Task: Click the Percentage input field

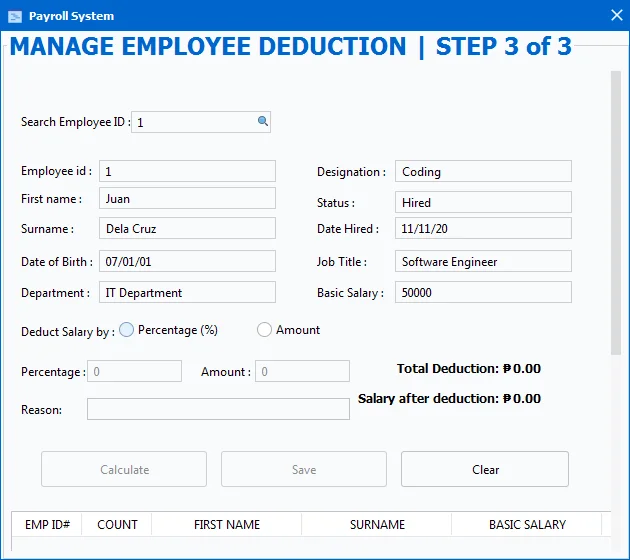Action: pyautogui.click(x=135, y=371)
